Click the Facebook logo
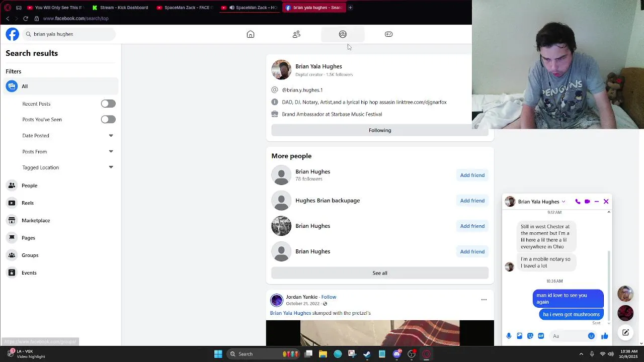The image size is (644, 362). [13, 34]
